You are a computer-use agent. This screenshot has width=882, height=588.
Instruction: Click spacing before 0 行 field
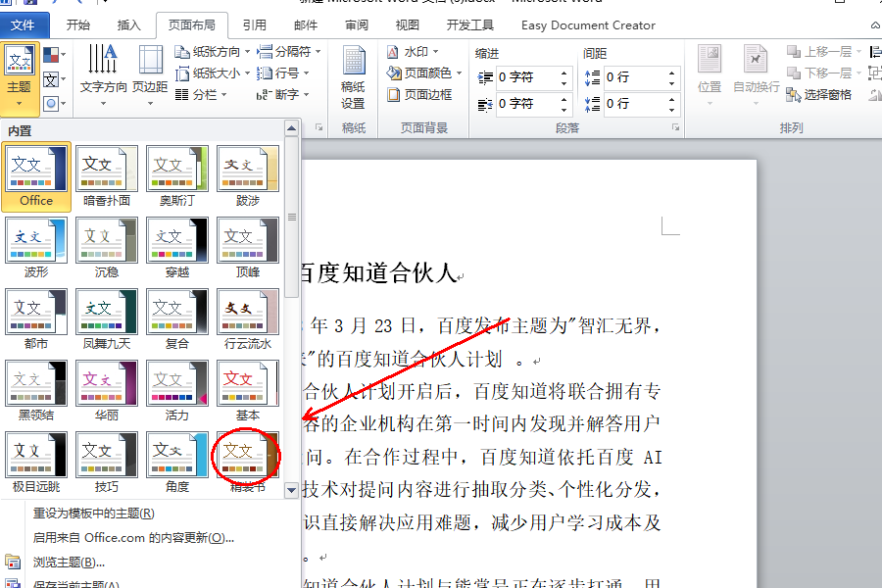click(x=636, y=77)
